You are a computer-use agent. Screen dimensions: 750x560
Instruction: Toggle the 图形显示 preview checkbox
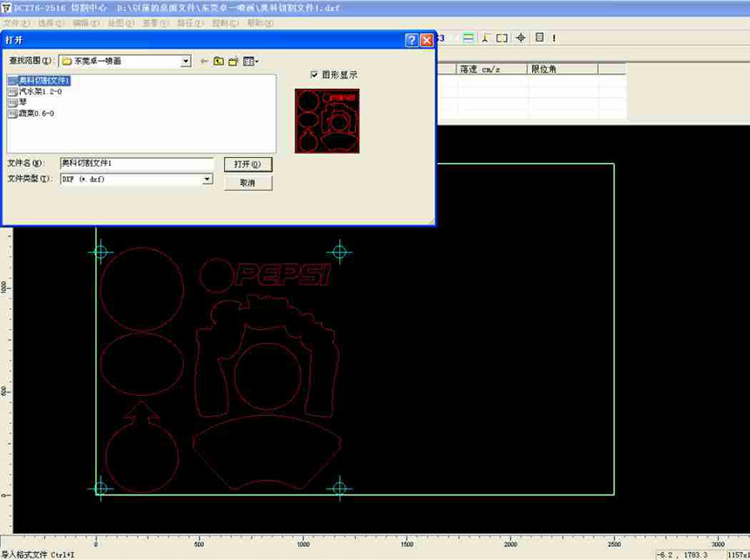315,75
